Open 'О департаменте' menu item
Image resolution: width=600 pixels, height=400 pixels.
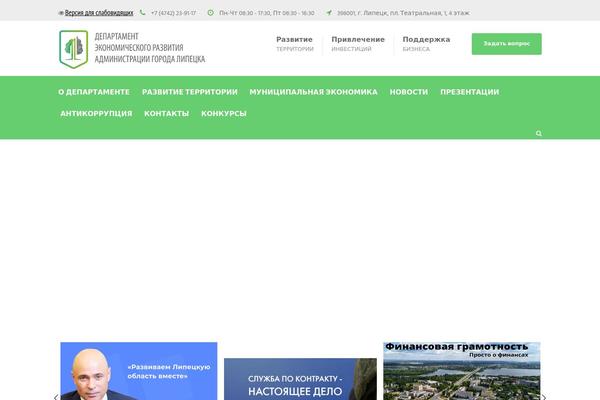pos(94,92)
